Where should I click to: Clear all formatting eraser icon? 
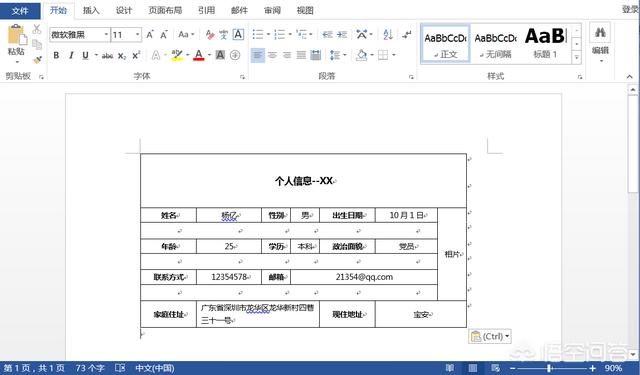[210, 35]
